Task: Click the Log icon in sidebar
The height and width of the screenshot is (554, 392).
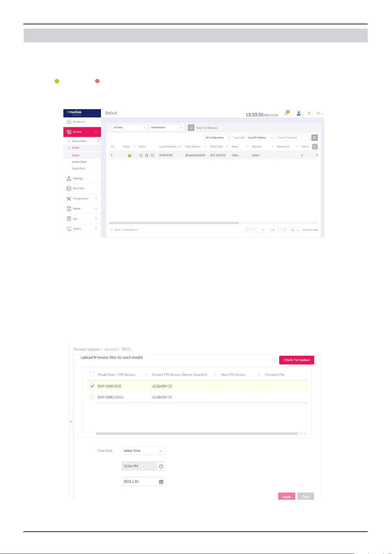Action: point(69,219)
